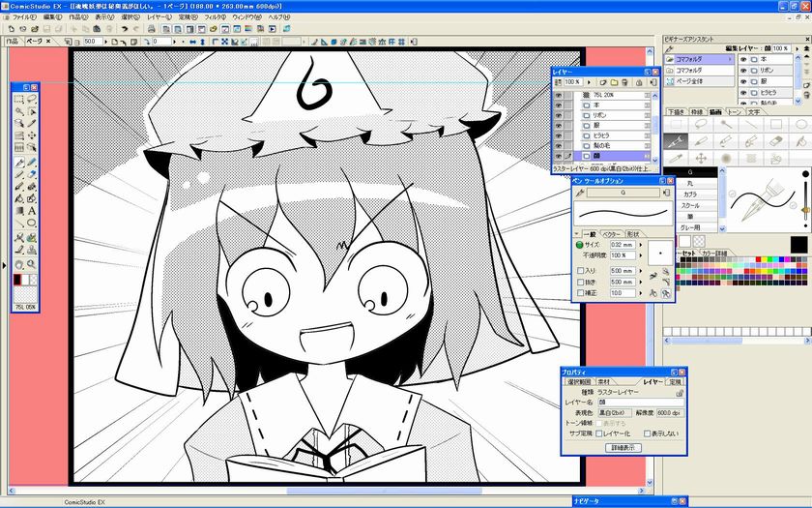Click new layer icon in layer panel

(x=603, y=82)
